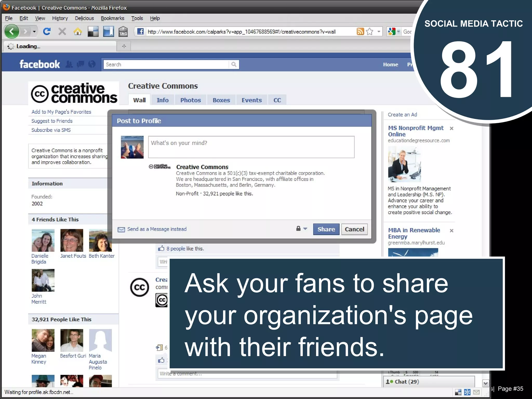Switch to the Boxes tab
This screenshot has width=532, height=399.
click(x=221, y=100)
